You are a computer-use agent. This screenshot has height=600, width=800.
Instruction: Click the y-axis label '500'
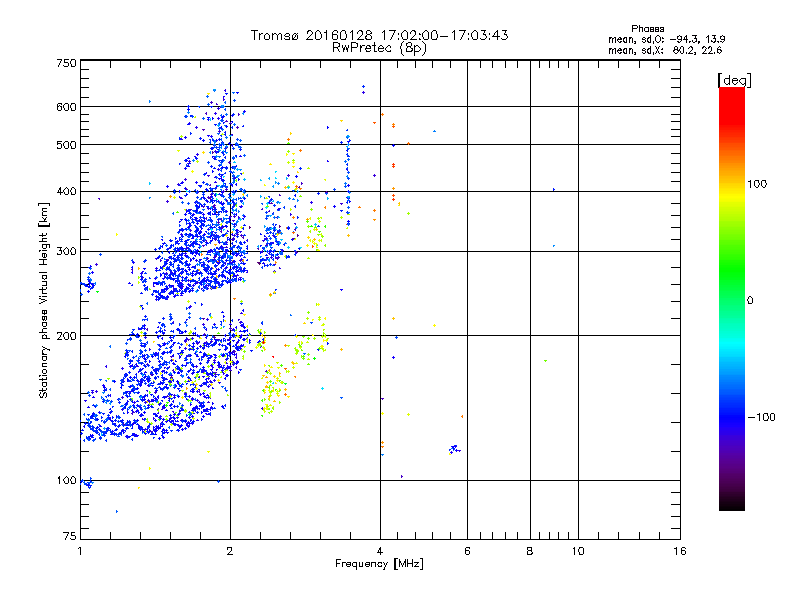pos(67,145)
